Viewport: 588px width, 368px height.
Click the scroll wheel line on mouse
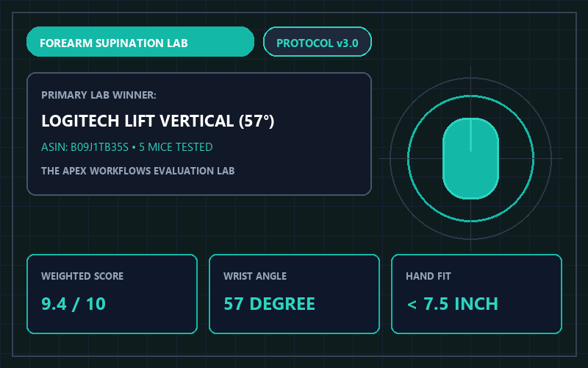click(x=470, y=135)
